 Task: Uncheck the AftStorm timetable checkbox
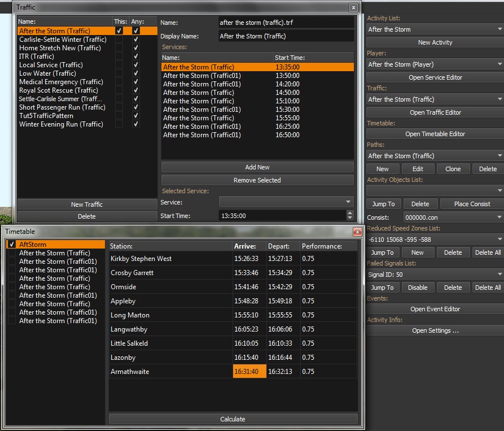point(12,245)
